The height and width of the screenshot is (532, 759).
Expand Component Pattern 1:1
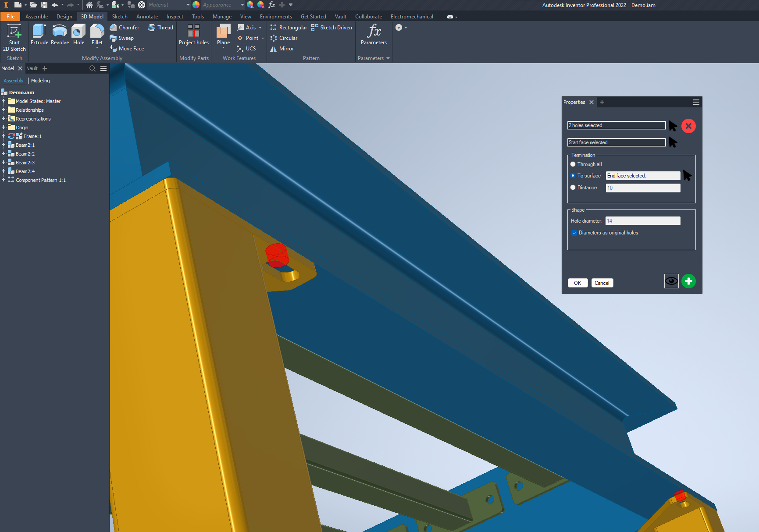tap(4, 180)
